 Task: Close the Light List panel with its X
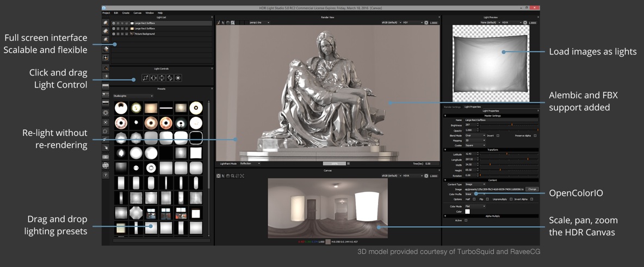[212, 17]
